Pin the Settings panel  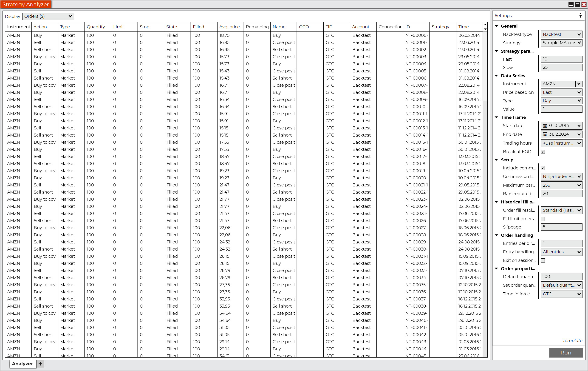click(x=580, y=15)
